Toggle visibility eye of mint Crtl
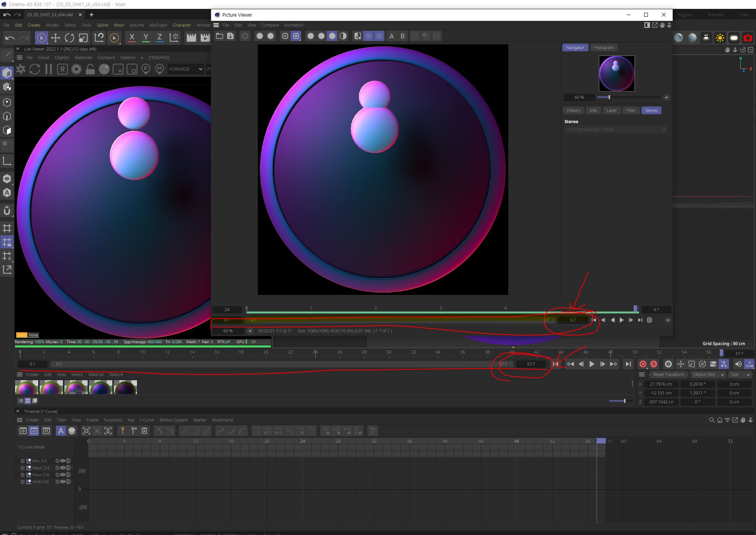Image resolution: width=756 pixels, height=535 pixels. (x=63, y=482)
